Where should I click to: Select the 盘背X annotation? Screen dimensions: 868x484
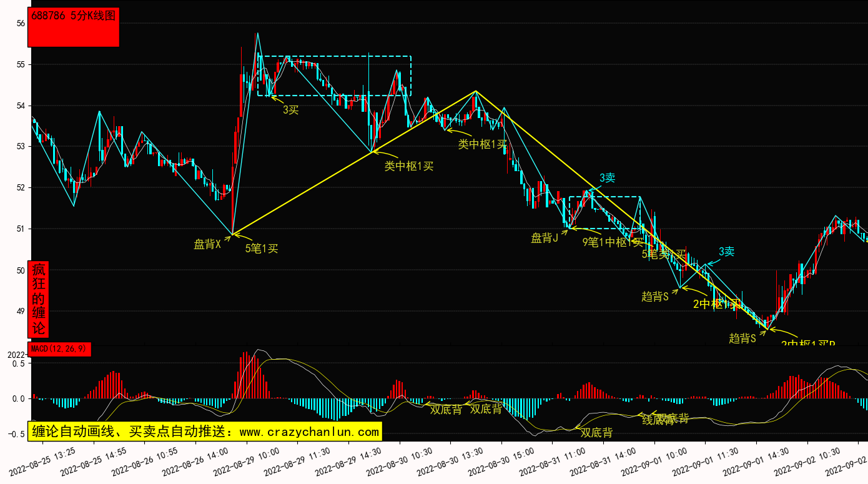coord(207,244)
